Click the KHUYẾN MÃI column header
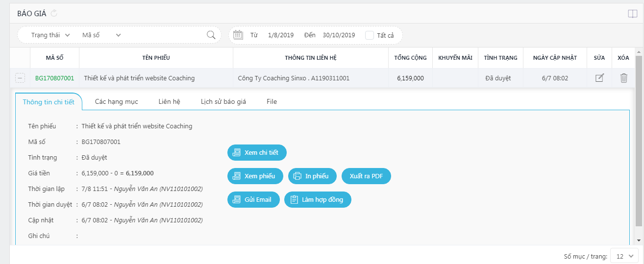The height and width of the screenshot is (264, 644). [455, 58]
